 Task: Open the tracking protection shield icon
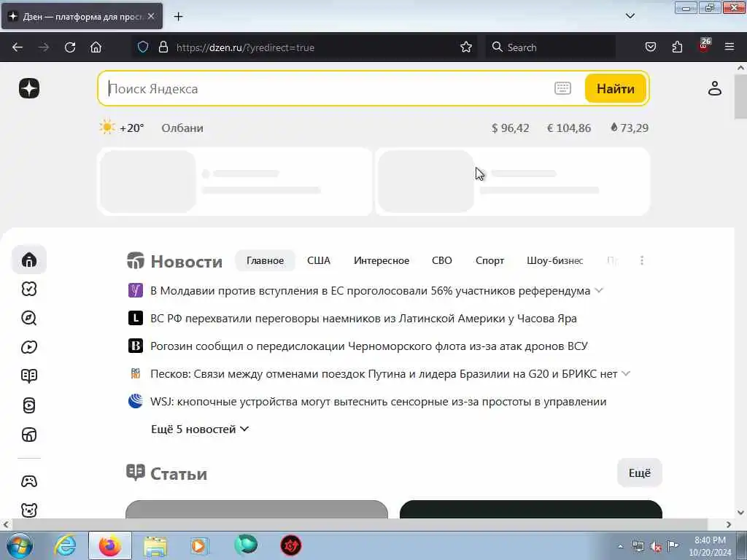(143, 47)
